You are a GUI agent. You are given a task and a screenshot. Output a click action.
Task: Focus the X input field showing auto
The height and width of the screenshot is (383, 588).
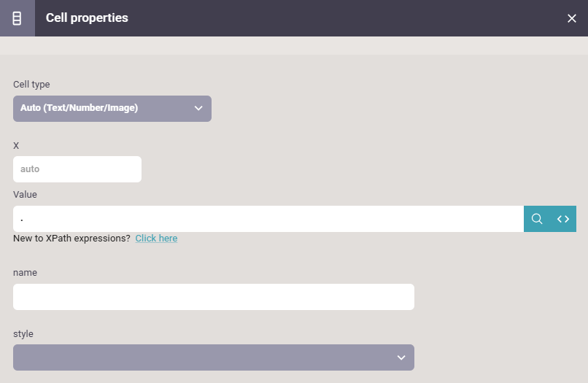pos(77,169)
